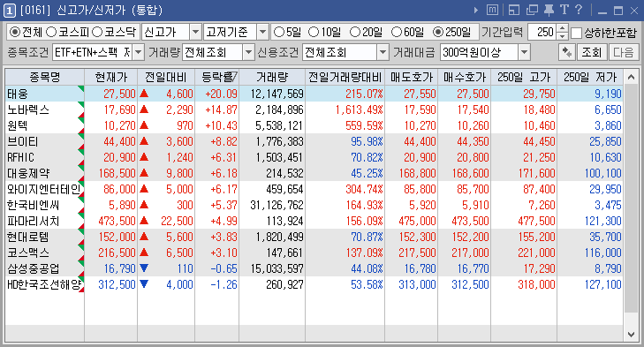Select the RFHIC stock name
644x347 pixels.
(x=20, y=157)
